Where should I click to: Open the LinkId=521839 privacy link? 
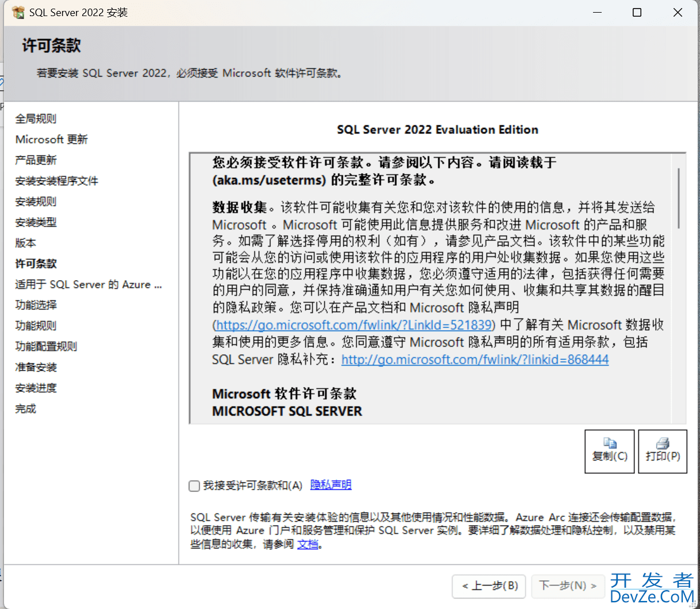tap(354, 325)
